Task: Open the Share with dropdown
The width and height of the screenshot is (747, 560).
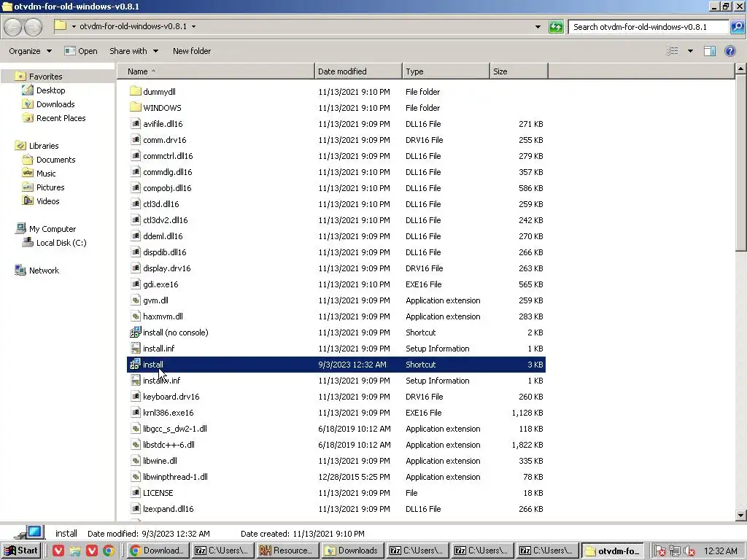Action: (x=133, y=51)
